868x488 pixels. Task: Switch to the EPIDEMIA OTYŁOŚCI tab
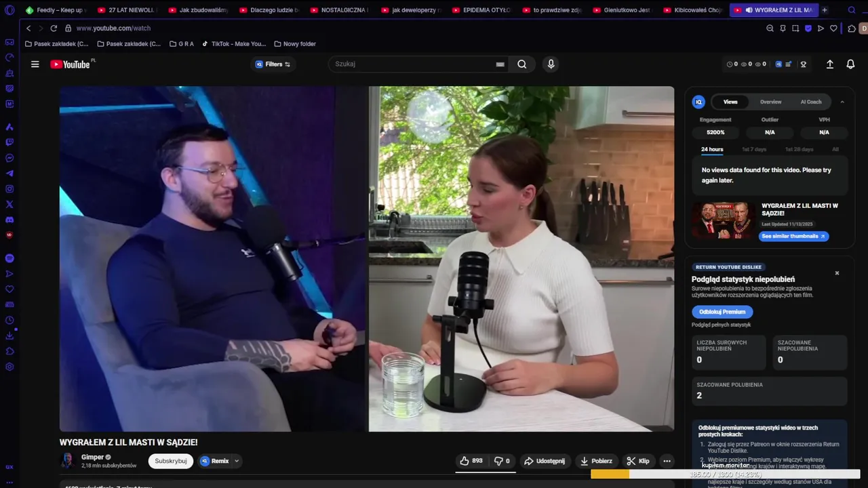481,10
